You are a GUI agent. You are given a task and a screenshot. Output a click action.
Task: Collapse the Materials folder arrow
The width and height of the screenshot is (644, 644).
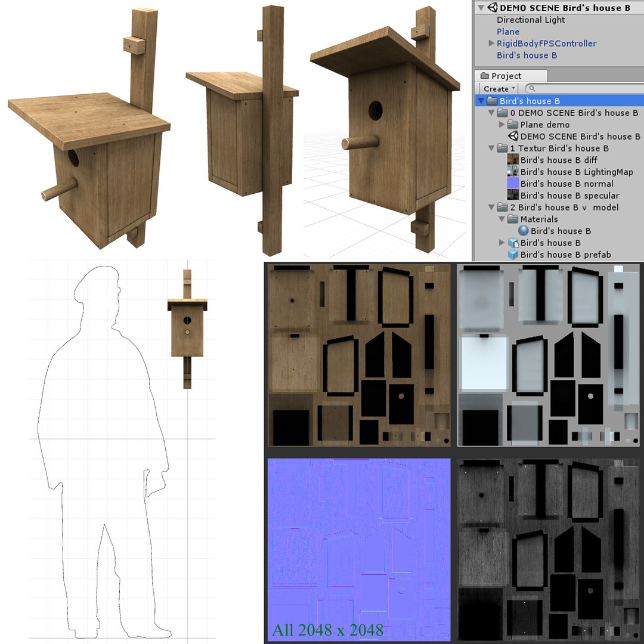(x=501, y=219)
